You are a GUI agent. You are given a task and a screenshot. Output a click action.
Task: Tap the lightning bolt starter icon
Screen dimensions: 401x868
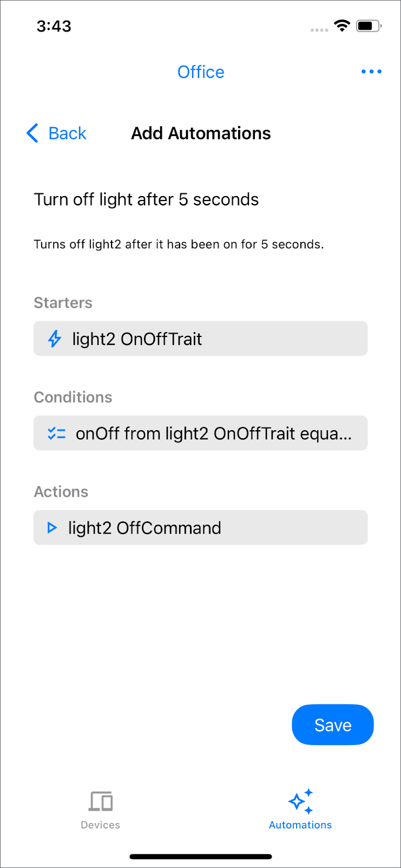pos(55,339)
